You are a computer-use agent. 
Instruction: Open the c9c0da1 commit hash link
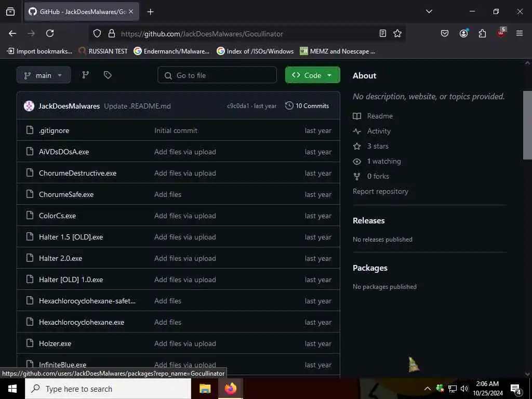pyautogui.click(x=238, y=106)
